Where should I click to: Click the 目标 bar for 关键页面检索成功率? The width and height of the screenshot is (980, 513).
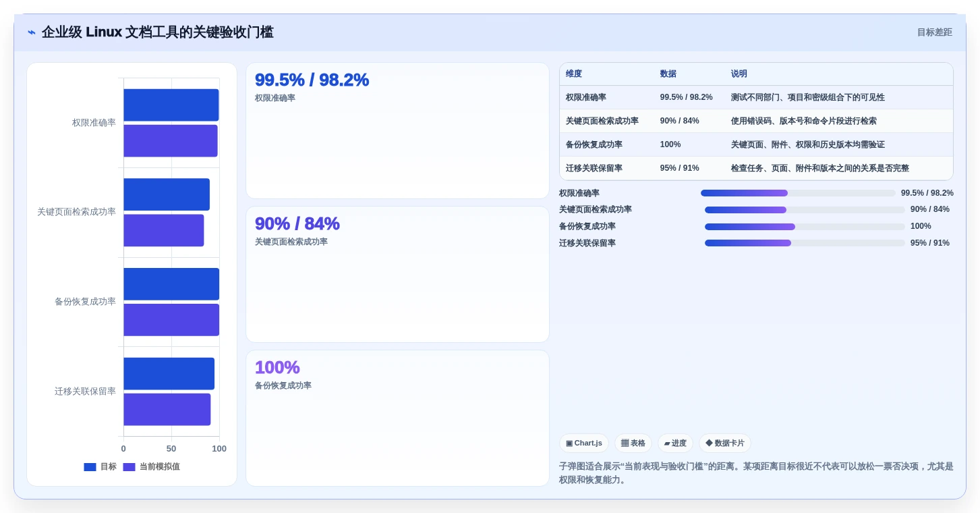coord(167,194)
